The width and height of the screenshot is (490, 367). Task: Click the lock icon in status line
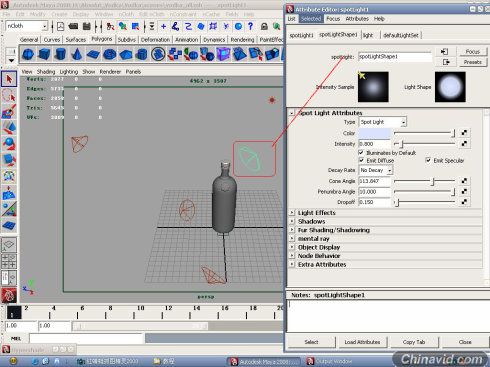click(264, 26)
